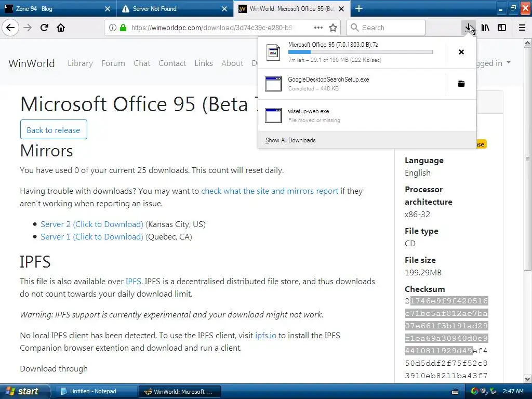Image resolution: width=532 pixels, height=399 pixels.
Task: Open the Chat nav item
Action: click(142, 63)
